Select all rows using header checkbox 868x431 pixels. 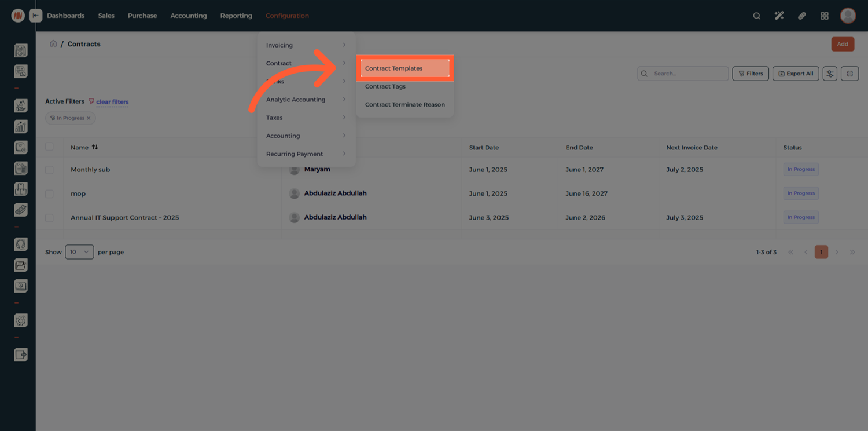click(x=49, y=147)
